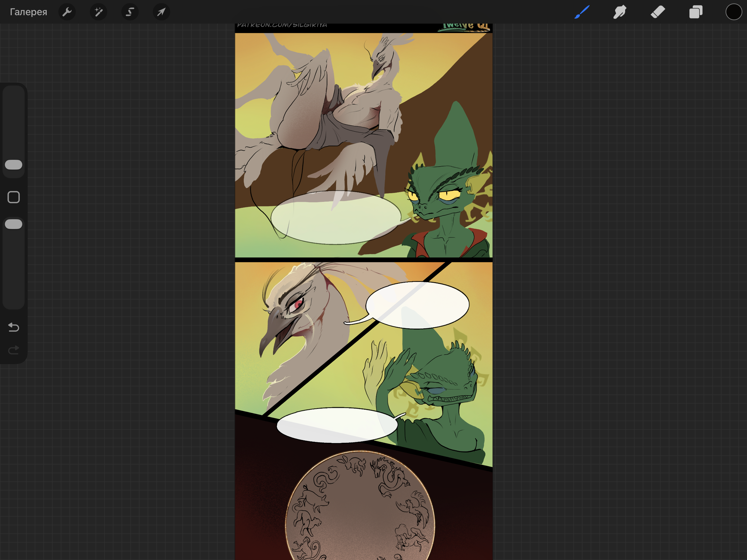Redo the undone action
Viewport: 747px width, 560px height.
[14, 350]
